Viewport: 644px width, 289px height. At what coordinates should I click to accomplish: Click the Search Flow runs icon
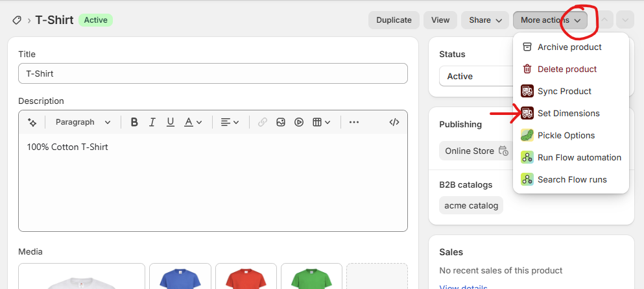click(x=527, y=180)
